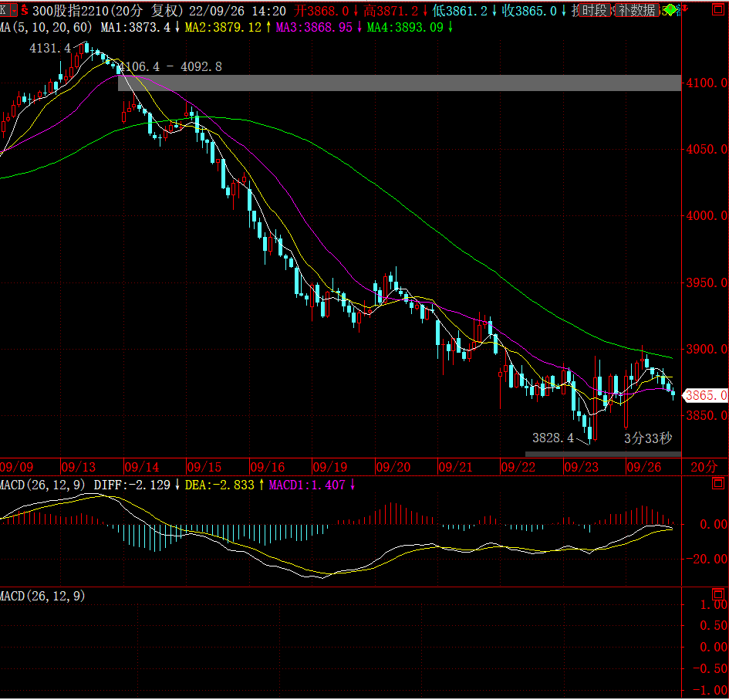Click the red anchor icon above price axis

click(684, 8)
